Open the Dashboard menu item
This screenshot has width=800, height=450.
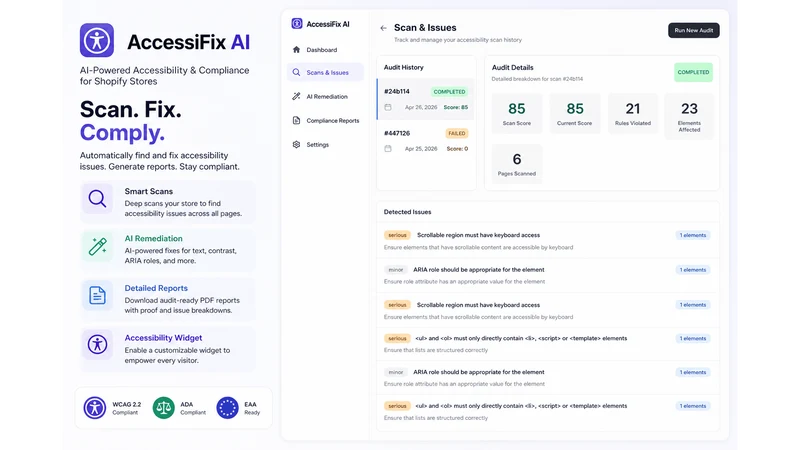pos(325,49)
